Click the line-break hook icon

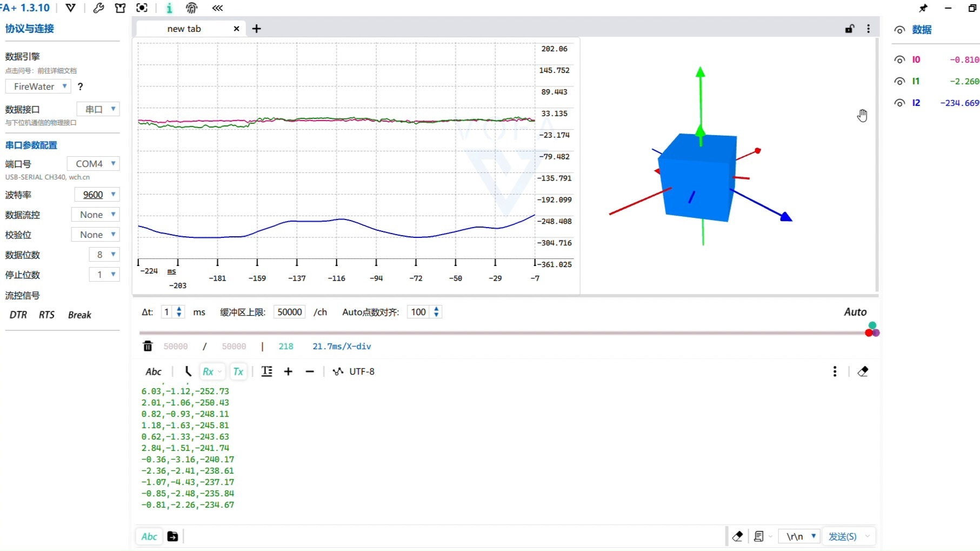(x=188, y=371)
